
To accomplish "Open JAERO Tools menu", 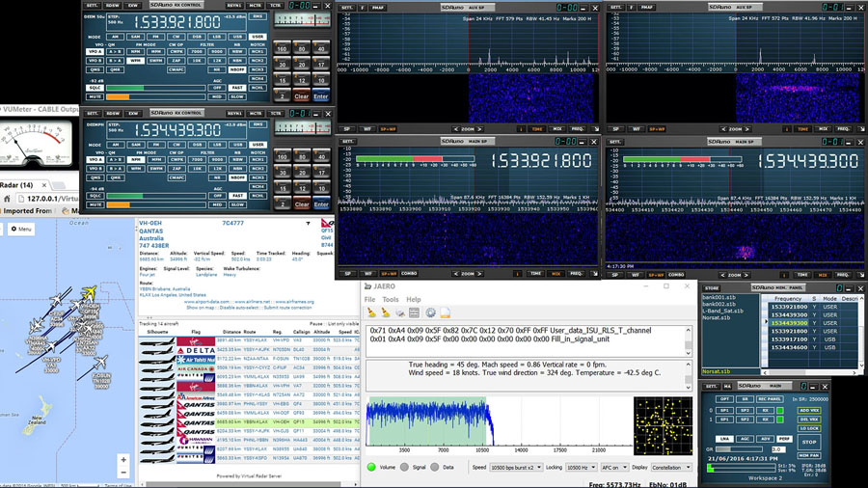I will 391,299.
